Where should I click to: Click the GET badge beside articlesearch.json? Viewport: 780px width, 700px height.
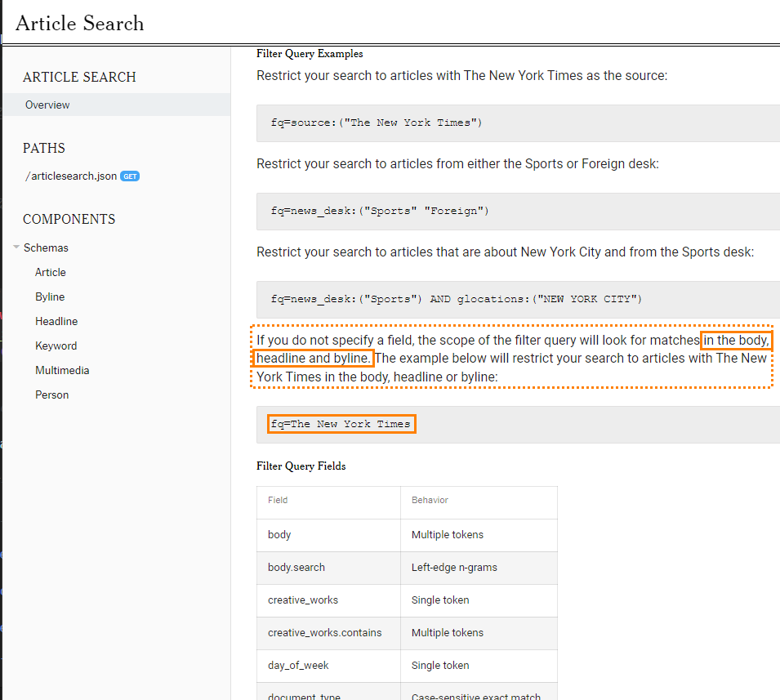click(130, 176)
